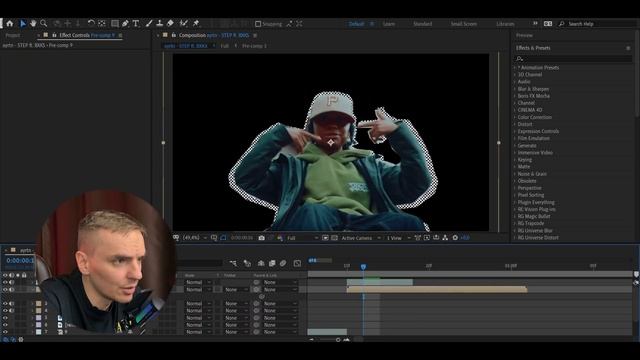Open the Effects & Presets panel menu
Viewport: 640px width, 360px height.
click(x=628, y=48)
